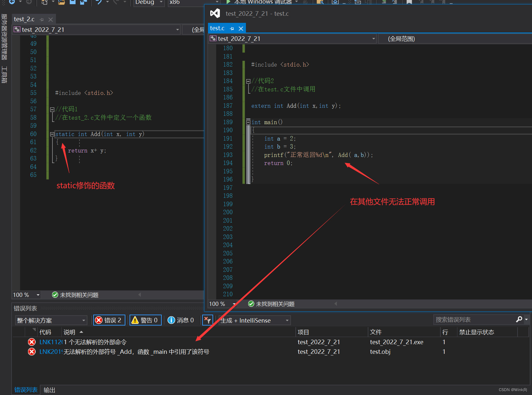532x395 pixels.
Task: Click scroll-left arrow in test_2.c horizontal scrollbar
Action: [140, 295]
